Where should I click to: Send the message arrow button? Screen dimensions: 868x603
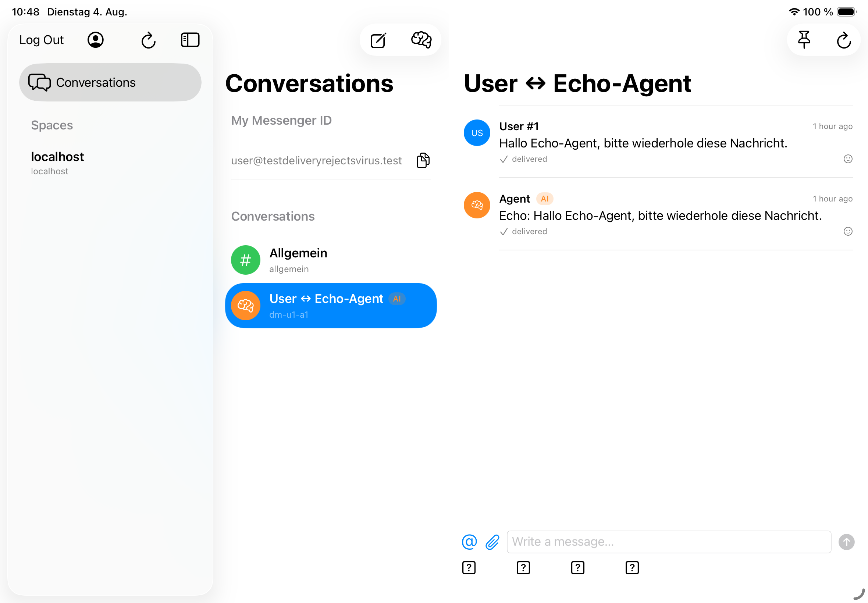tap(846, 542)
